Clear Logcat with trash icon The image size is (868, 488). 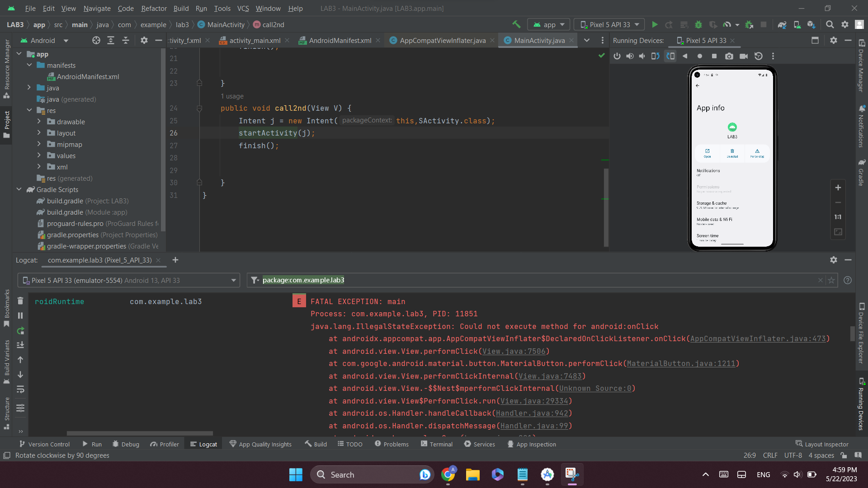pyautogui.click(x=20, y=301)
